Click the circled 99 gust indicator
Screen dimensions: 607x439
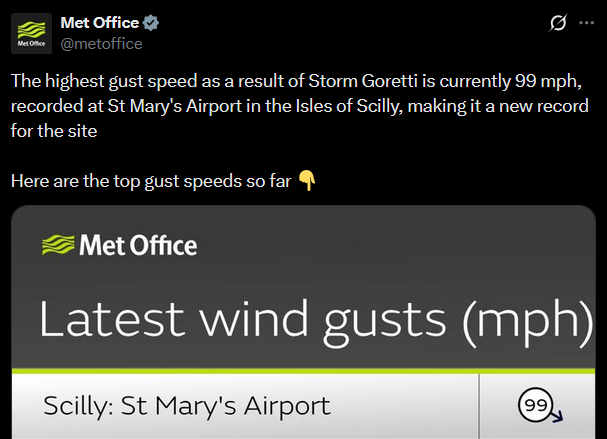(x=533, y=405)
